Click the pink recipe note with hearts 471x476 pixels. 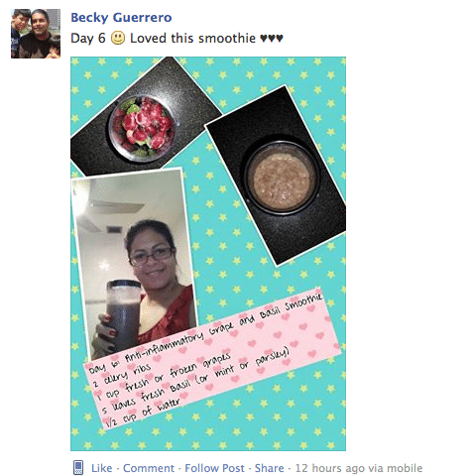(x=211, y=359)
